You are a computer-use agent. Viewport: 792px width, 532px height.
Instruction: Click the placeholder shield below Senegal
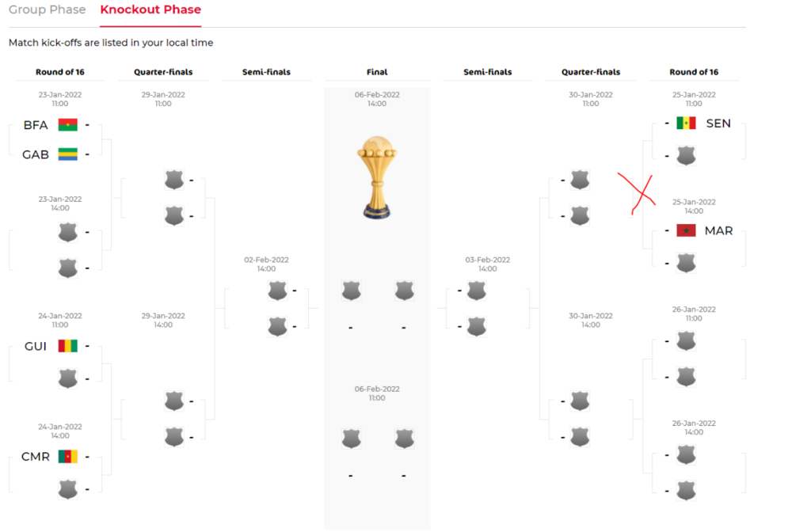coord(686,155)
